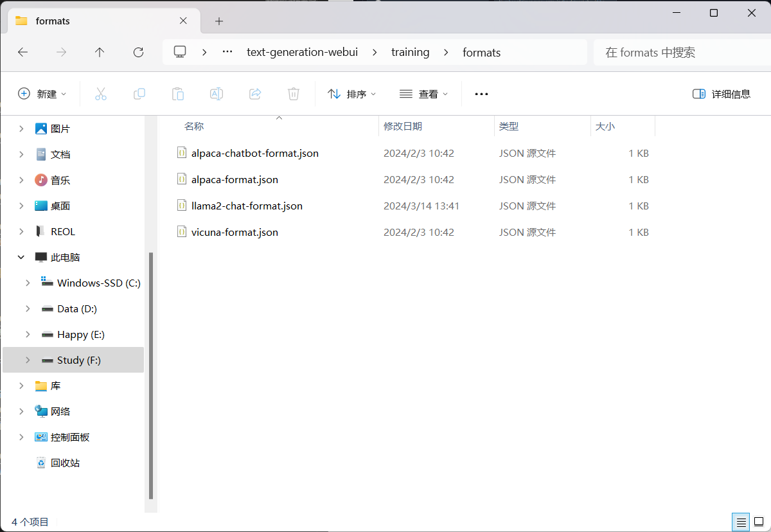Click the Copy icon in toolbar

pos(139,94)
